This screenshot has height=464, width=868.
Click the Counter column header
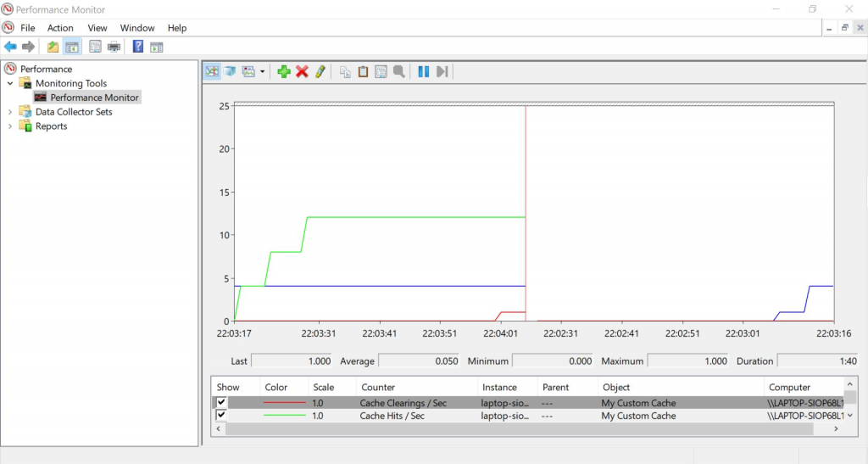378,387
